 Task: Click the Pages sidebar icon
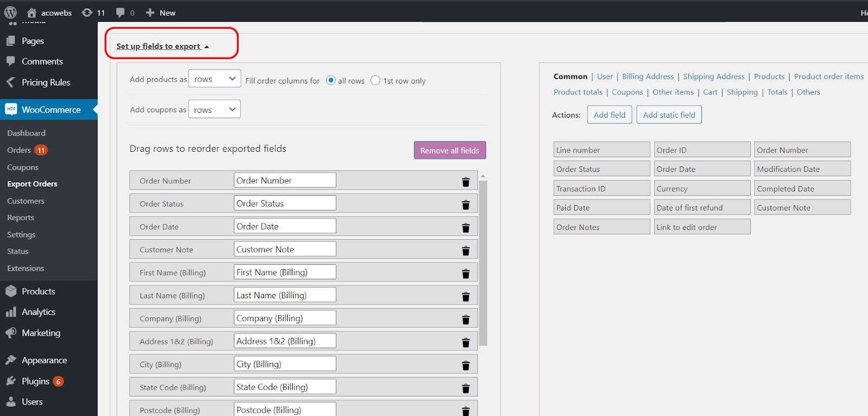pyautogui.click(x=11, y=41)
